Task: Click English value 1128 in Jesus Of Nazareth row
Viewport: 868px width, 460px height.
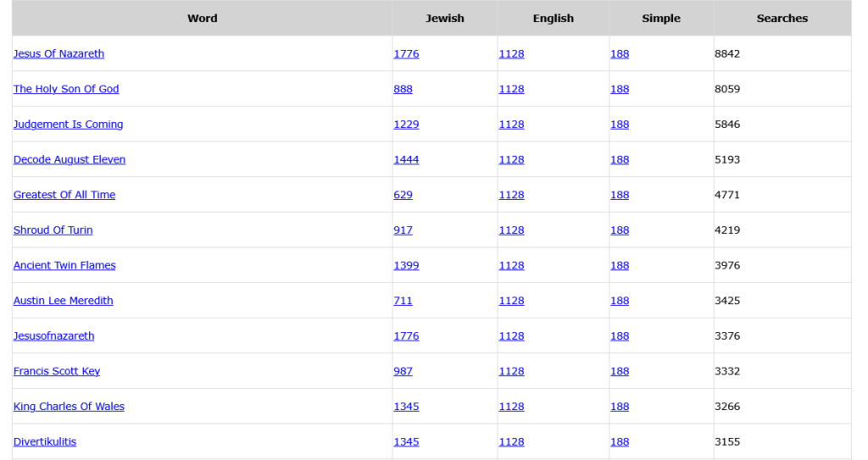Action: (x=511, y=53)
